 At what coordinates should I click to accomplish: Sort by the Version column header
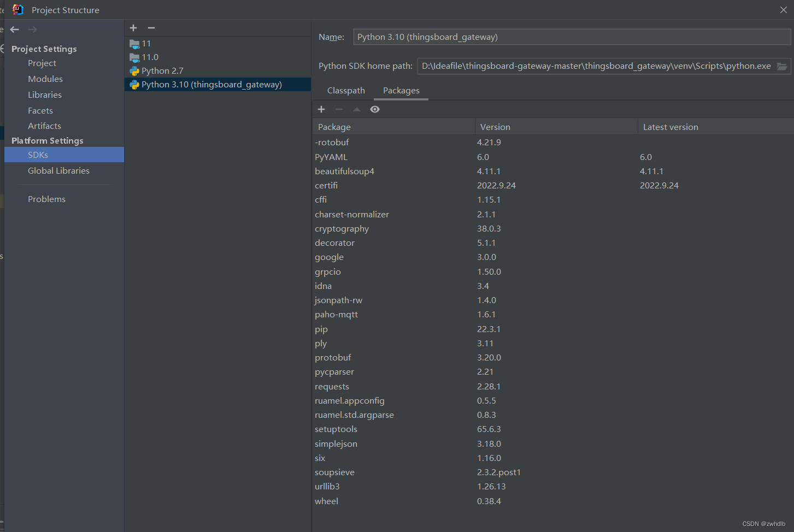pyautogui.click(x=556, y=127)
